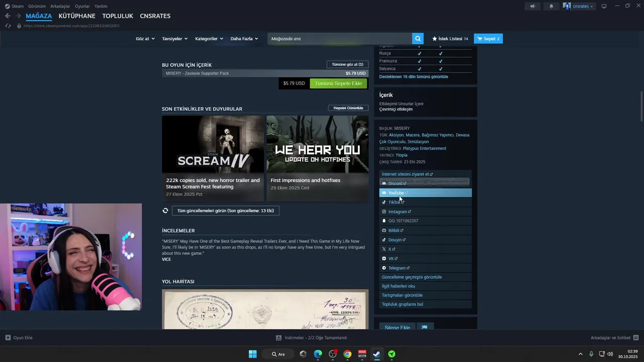Expand the Göz at dropdown
Screen dimensions: 644x362
tap(145, 39)
